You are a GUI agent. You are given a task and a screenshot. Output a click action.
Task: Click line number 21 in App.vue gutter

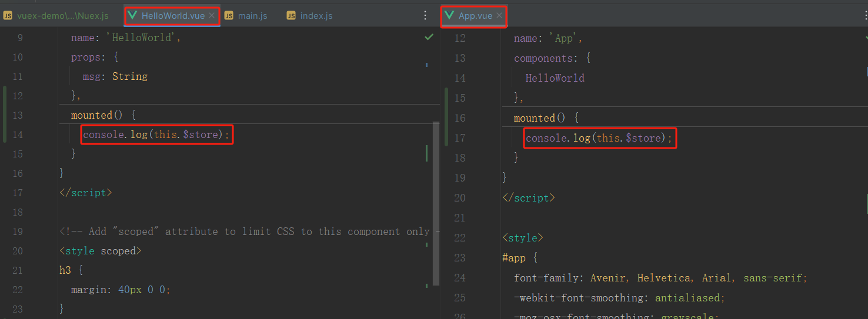point(460,218)
